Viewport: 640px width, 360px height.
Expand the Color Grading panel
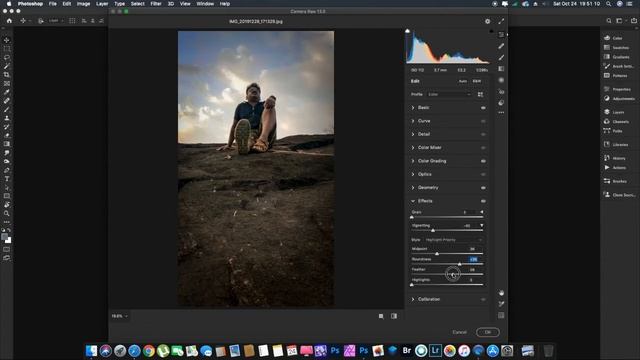tap(413, 161)
